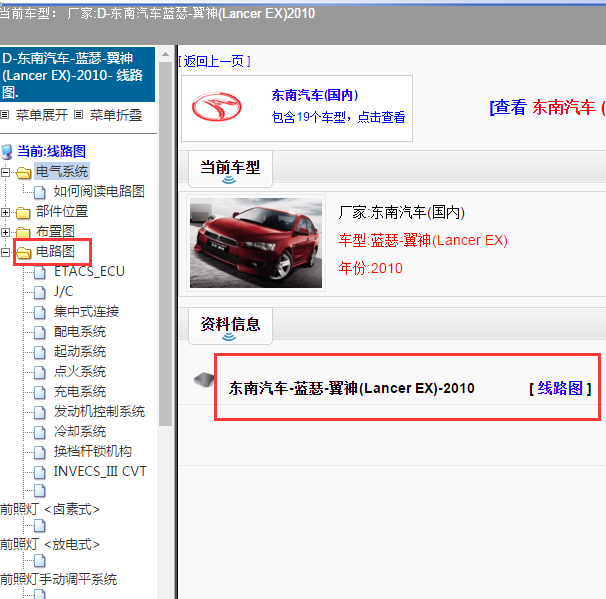Viewport: 606px width, 599px height.
Task: Open the 集中式连接 entry
Action: (x=86, y=311)
